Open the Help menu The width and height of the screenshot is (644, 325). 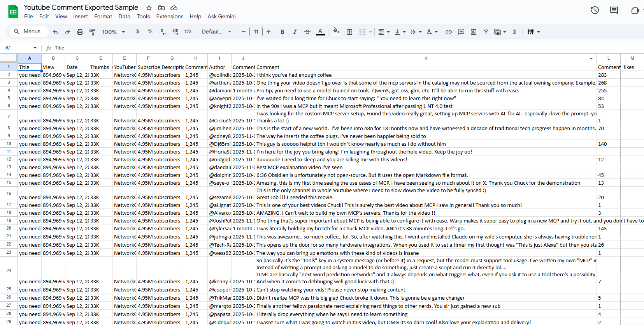tap(195, 16)
